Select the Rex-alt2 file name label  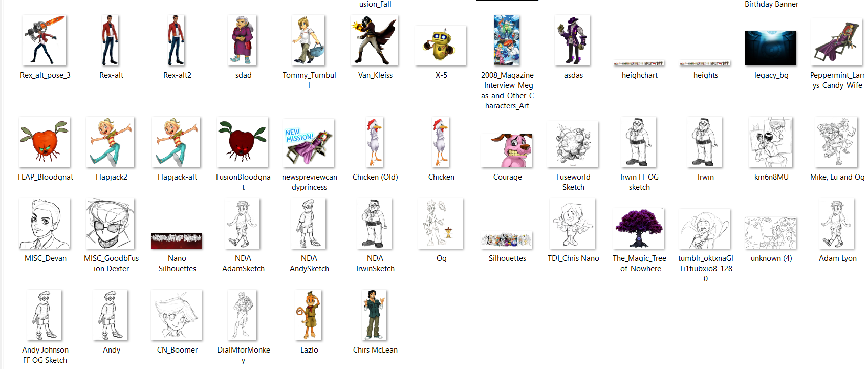177,75
